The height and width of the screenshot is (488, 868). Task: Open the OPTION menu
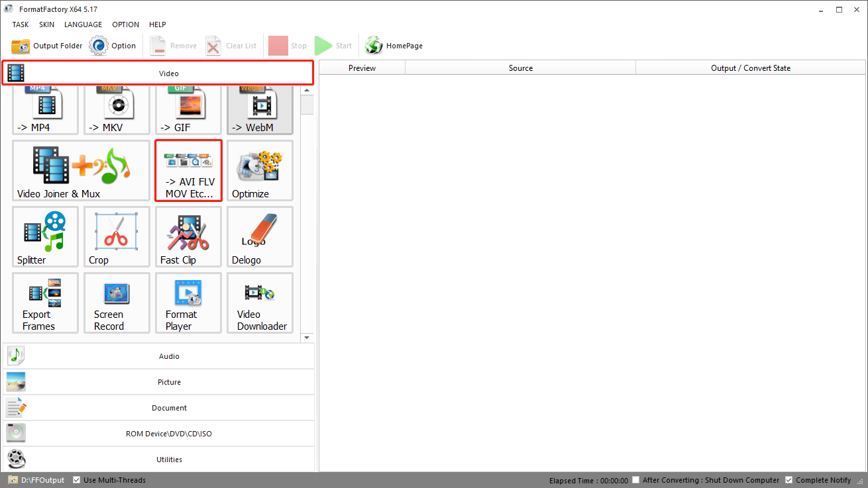(x=125, y=24)
